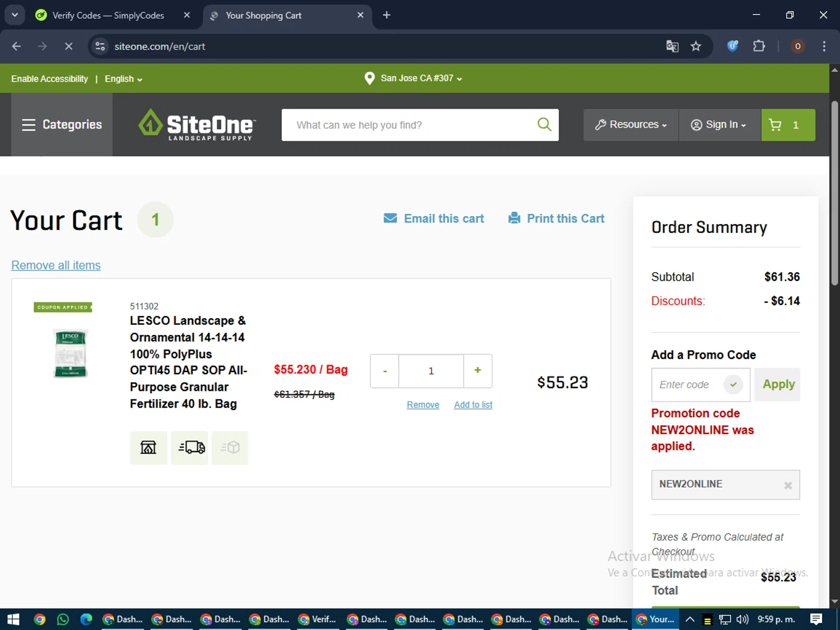This screenshot has height=630, width=840.
Task: Decrease quantity with the minus button
Action: pos(385,371)
